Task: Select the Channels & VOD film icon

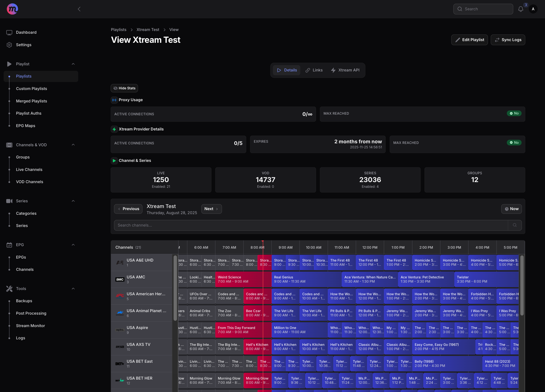Action: coord(9,145)
